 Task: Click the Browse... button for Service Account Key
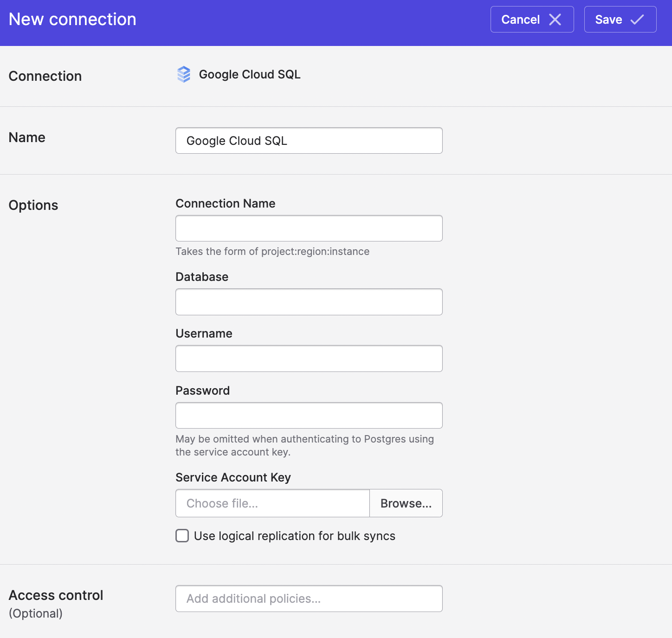[406, 503]
